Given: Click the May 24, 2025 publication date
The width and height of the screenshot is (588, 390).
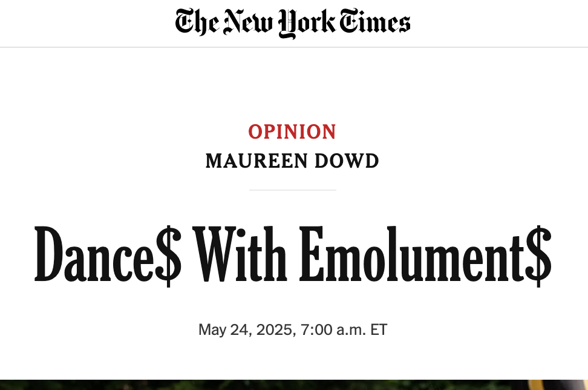Looking at the screenshot, I should (245, 330).
